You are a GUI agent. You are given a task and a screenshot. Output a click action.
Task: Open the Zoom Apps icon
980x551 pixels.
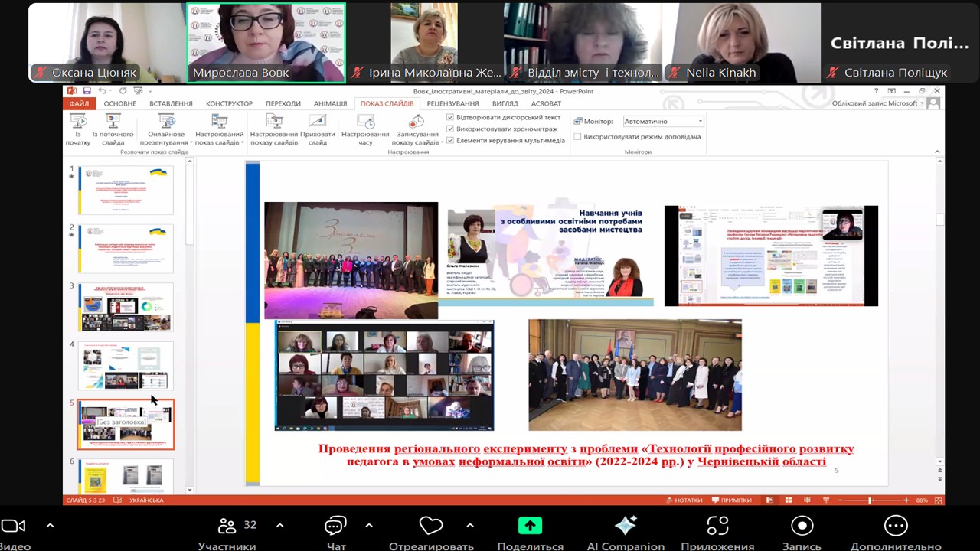(717, 526)
